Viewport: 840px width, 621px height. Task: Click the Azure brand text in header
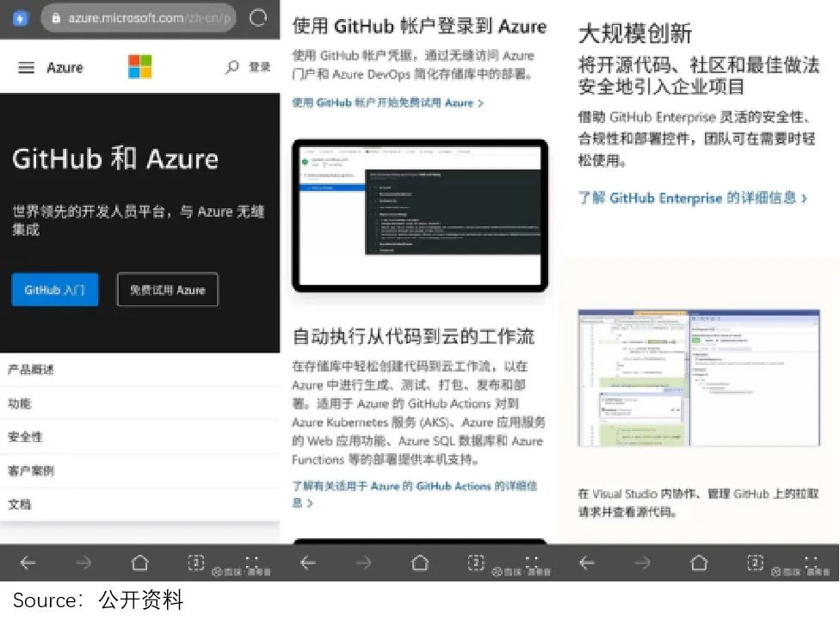click(x=65, y=67)
